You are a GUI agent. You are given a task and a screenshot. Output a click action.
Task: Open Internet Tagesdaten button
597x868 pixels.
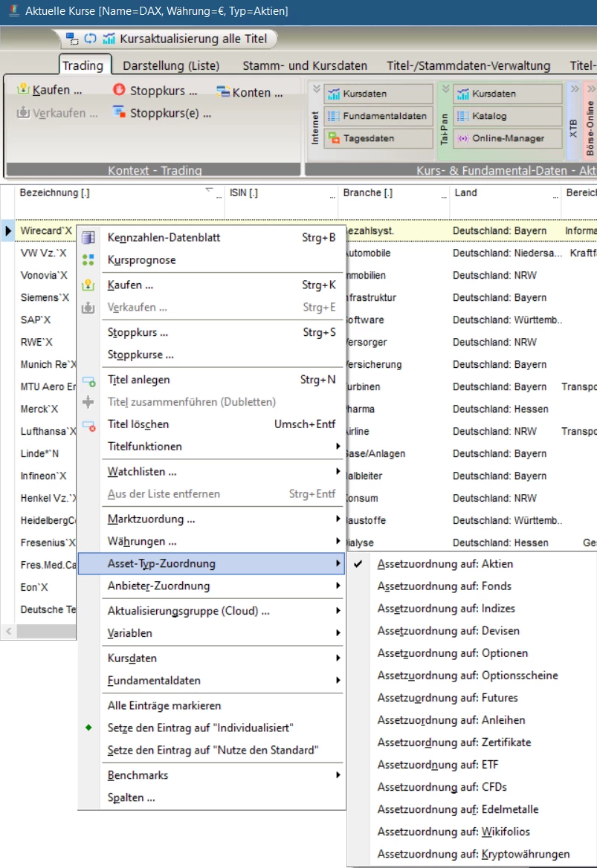pos(378,137)
